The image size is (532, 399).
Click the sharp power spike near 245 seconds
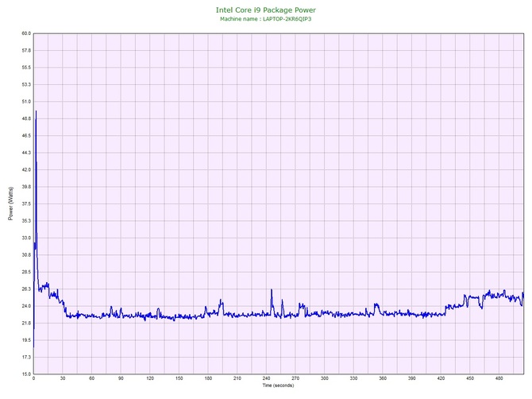[272, 290]
